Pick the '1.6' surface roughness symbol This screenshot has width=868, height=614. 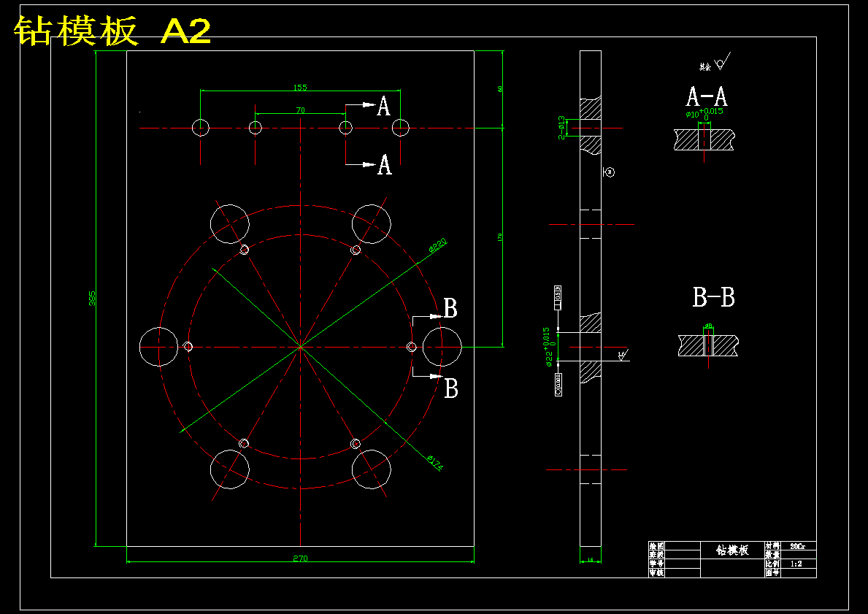point(622,356)
